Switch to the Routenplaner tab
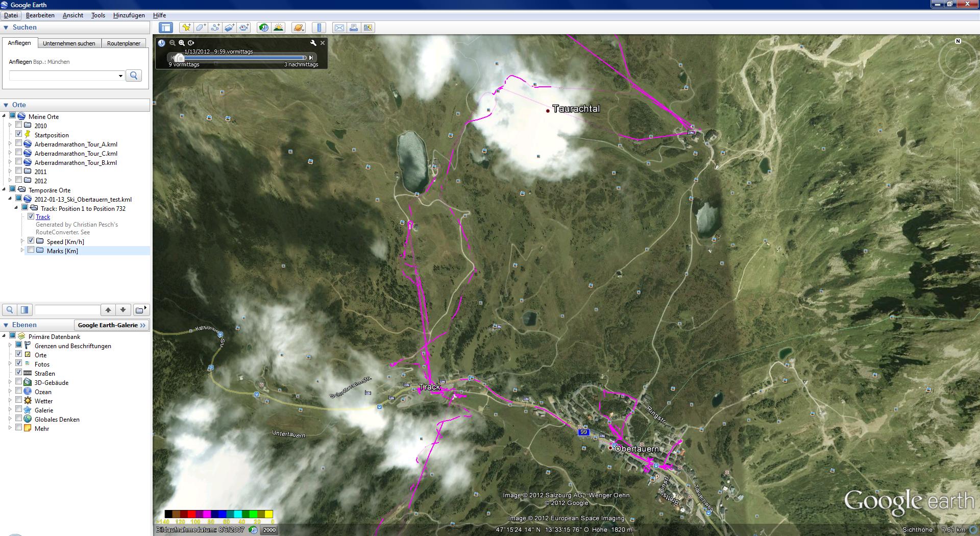The height and width of the screenshot is (536, 980). pyautogui.click(x=124, y=43)
